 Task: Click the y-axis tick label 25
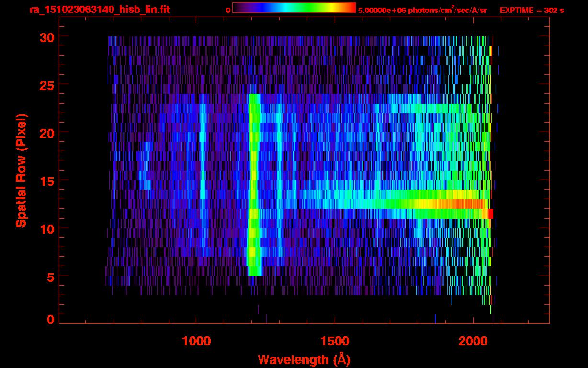pos(46,85)
